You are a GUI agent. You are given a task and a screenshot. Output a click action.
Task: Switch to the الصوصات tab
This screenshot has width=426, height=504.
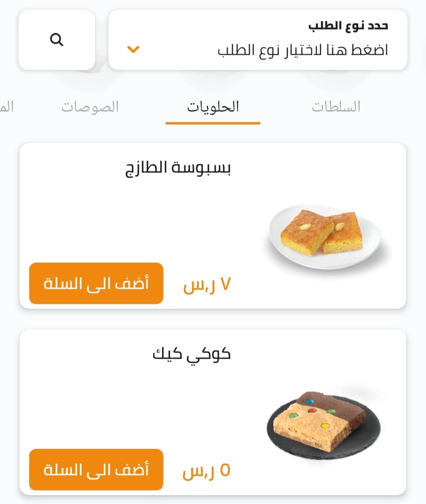[x=90, y=107]
